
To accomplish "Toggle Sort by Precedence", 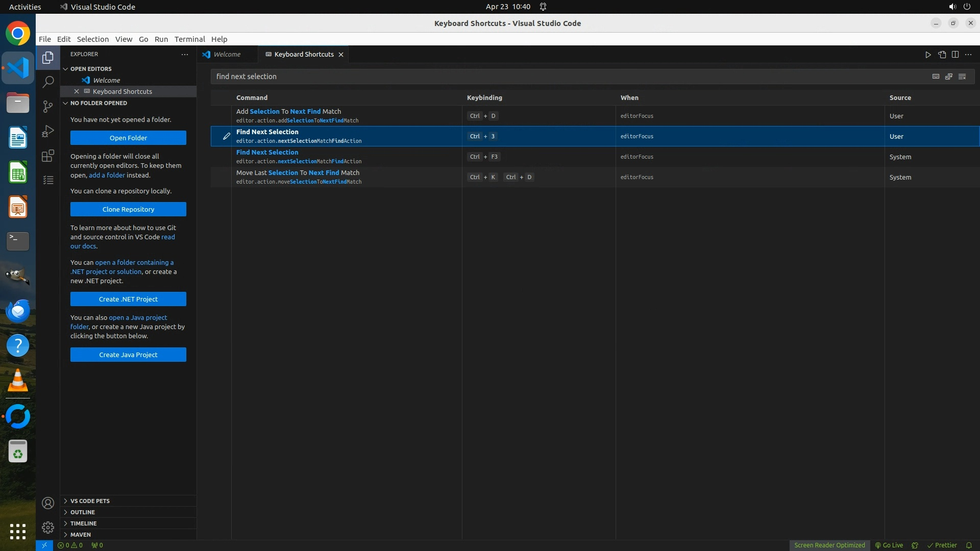I will click(x=949, y=77).
